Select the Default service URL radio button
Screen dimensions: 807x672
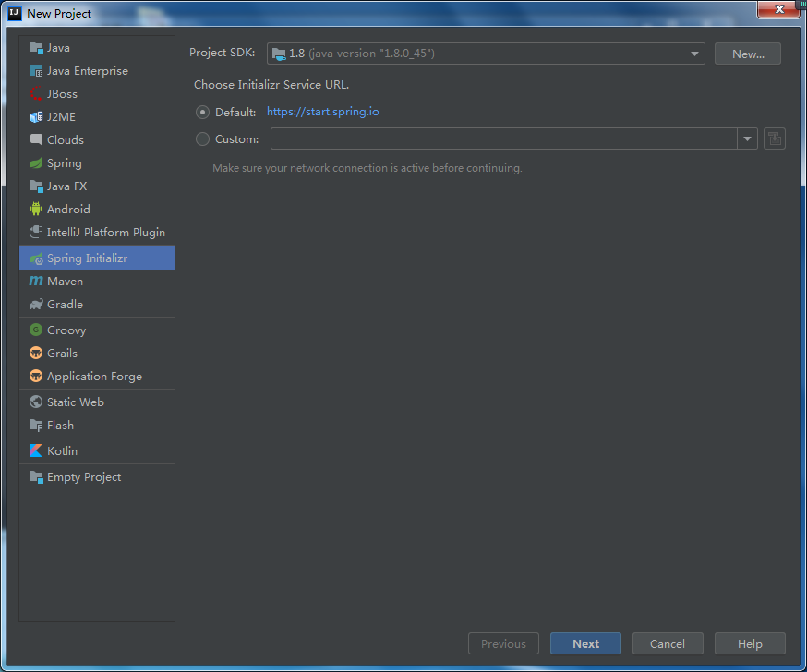(x=203, y=113)
